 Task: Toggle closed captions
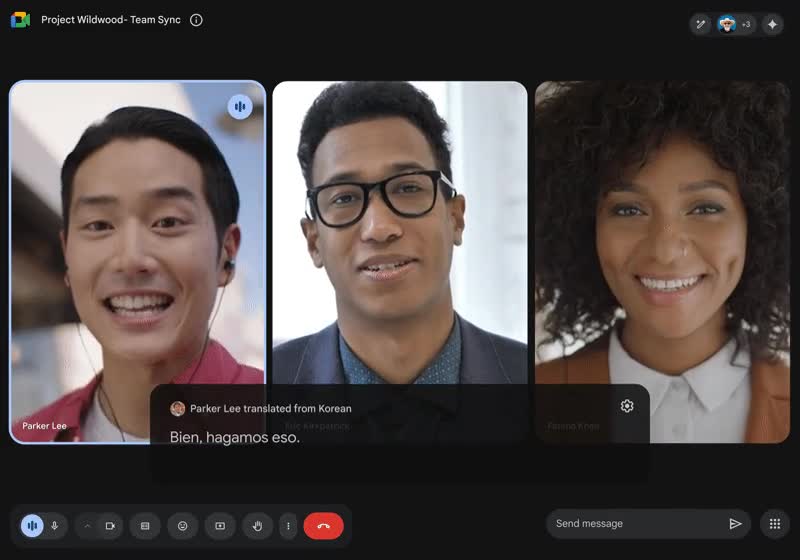[145, 526]
